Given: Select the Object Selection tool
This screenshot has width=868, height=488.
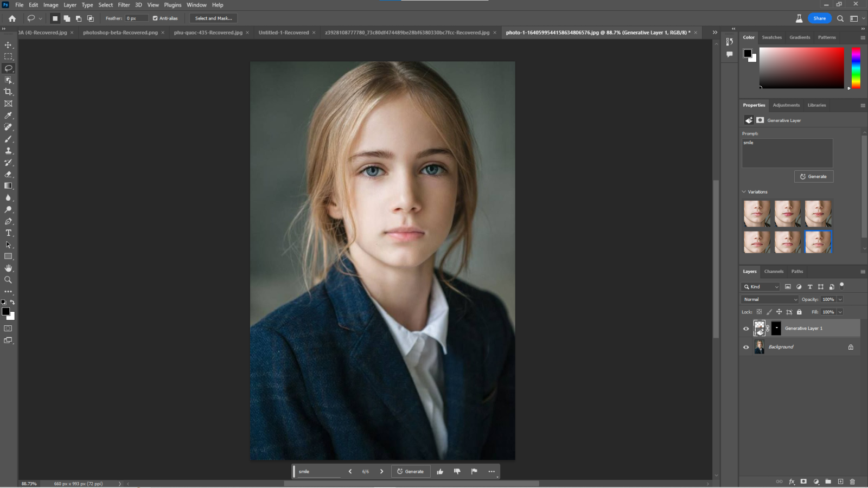Looking at the screenshot, I should point(8,80).
